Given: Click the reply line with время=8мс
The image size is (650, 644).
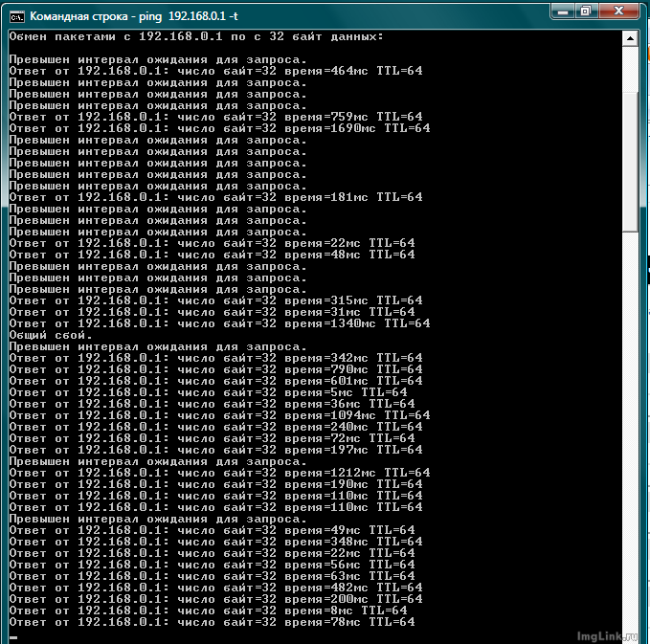Looking at the screenshot, I should [x=208, y=611].
